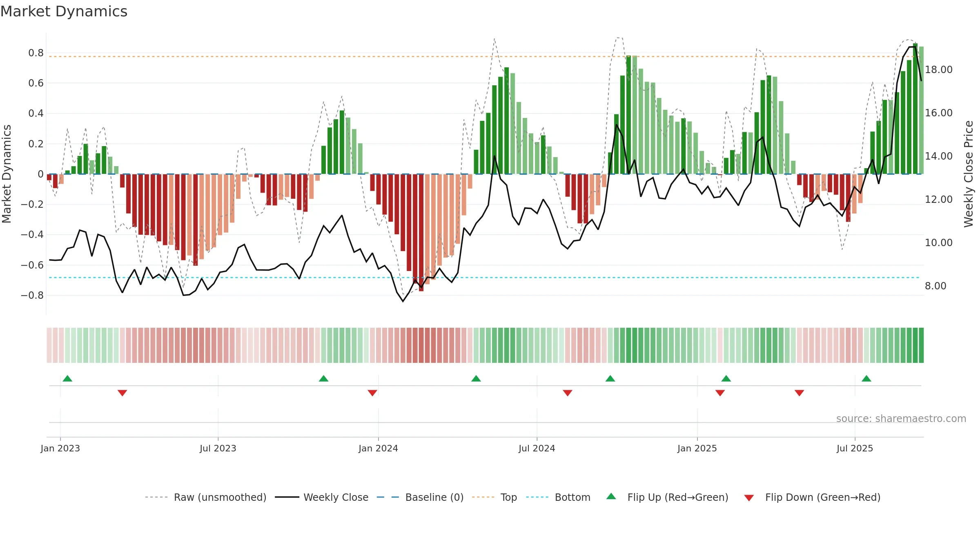Click the Jan 2023 x-axis label
The image size is (980, 551).
click(60, 448)
